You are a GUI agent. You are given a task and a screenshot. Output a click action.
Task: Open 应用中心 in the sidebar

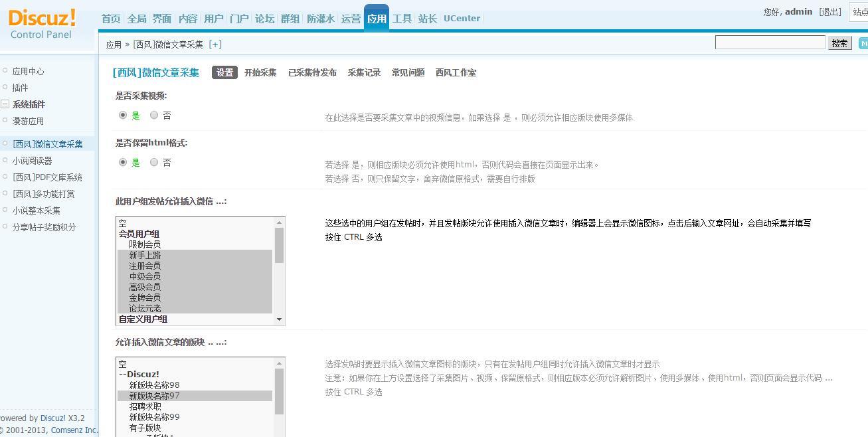coord(28,71)
